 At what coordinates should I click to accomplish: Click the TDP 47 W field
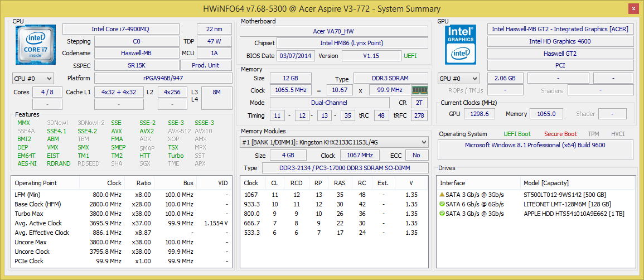215,41
